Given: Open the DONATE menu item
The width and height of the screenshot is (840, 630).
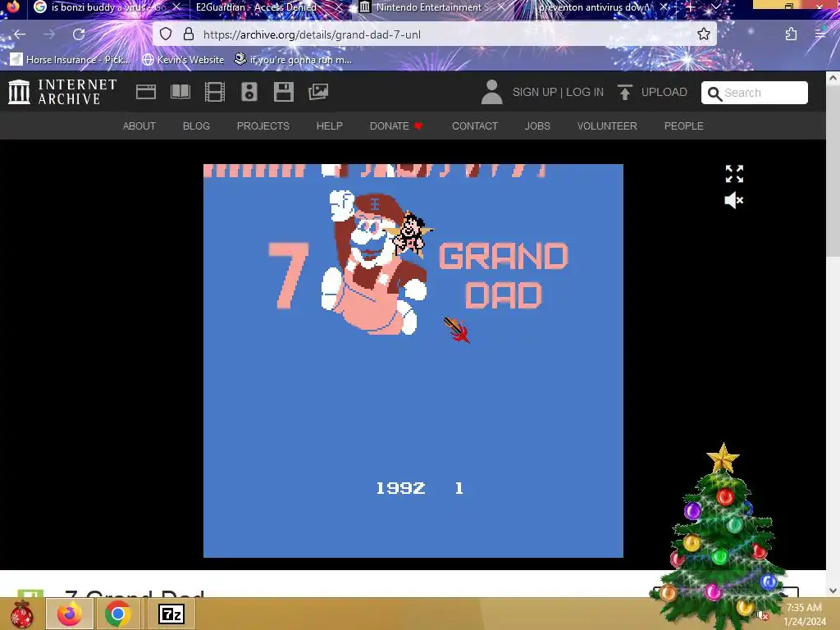Looking at the screenshot, I should point(396,126).
